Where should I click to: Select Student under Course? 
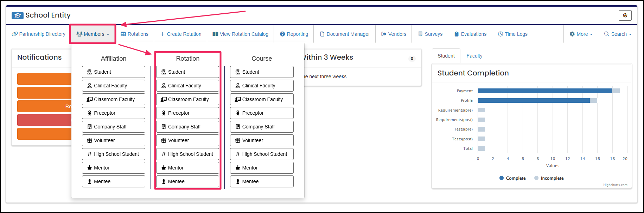262,72
